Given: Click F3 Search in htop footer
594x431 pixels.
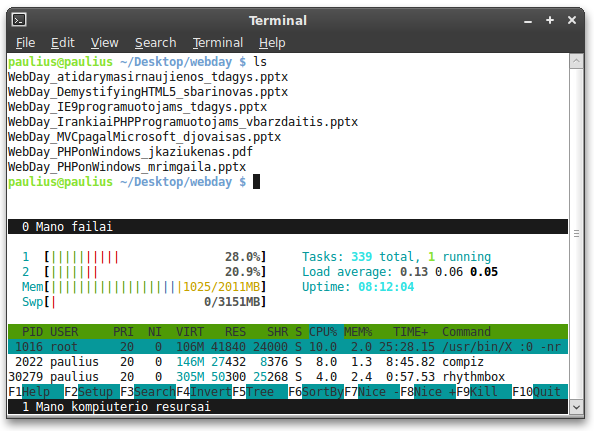Looking at the screenshot, I should click(x=148, y=392).
